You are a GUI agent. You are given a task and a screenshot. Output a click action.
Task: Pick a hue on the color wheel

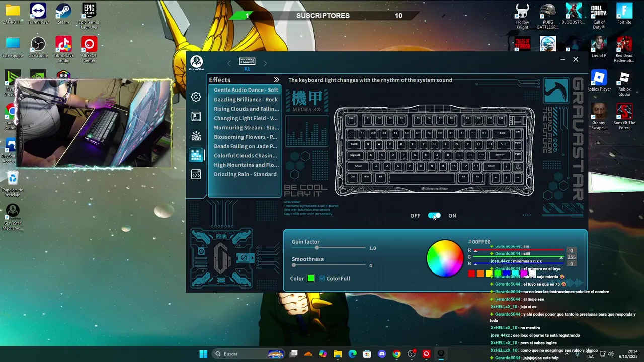click(x=445, y=258)
